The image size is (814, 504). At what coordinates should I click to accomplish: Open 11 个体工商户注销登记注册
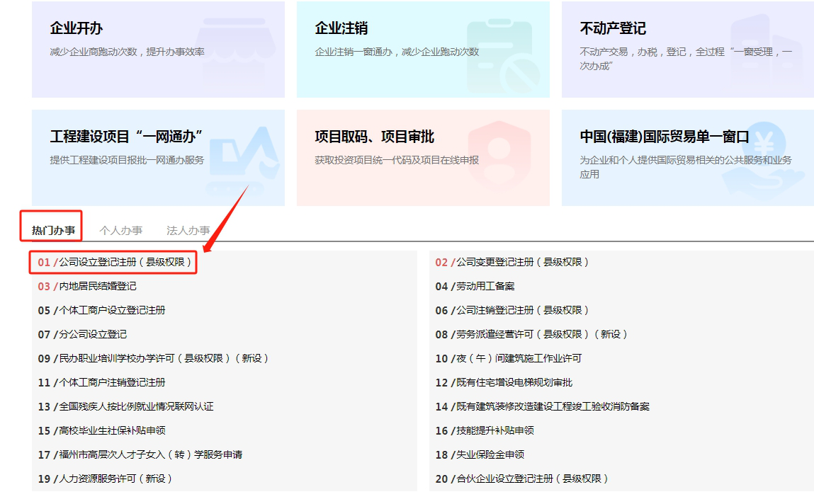[102, 383]
